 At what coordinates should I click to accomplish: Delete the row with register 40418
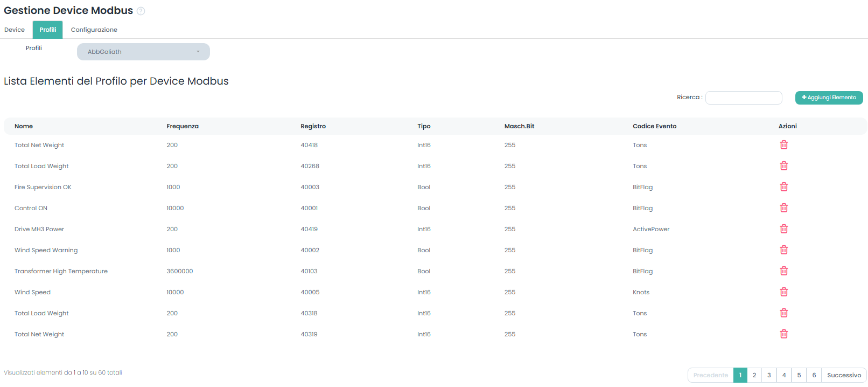[783, 145]
